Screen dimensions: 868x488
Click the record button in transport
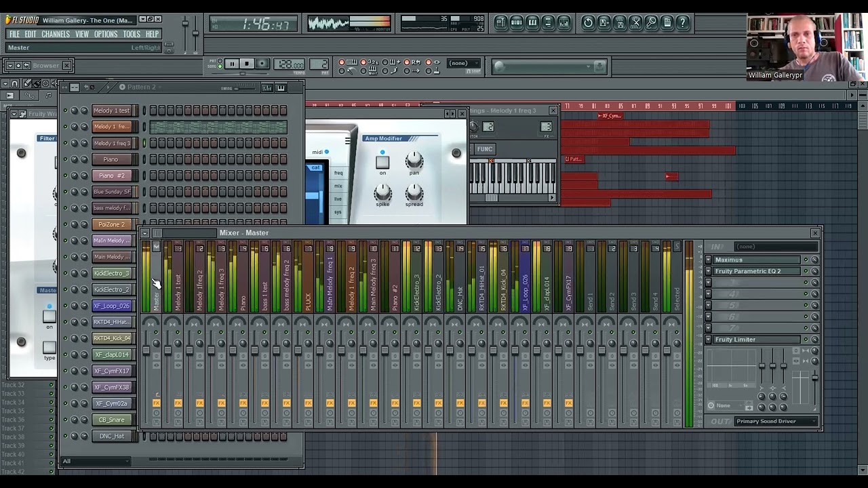[x=262, y=64]
